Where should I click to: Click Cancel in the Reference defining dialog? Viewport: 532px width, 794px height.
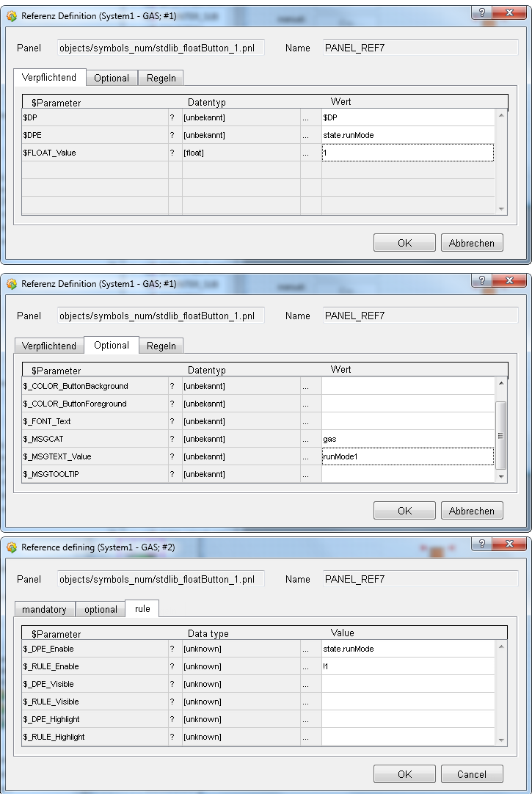[x=472, y=773]
